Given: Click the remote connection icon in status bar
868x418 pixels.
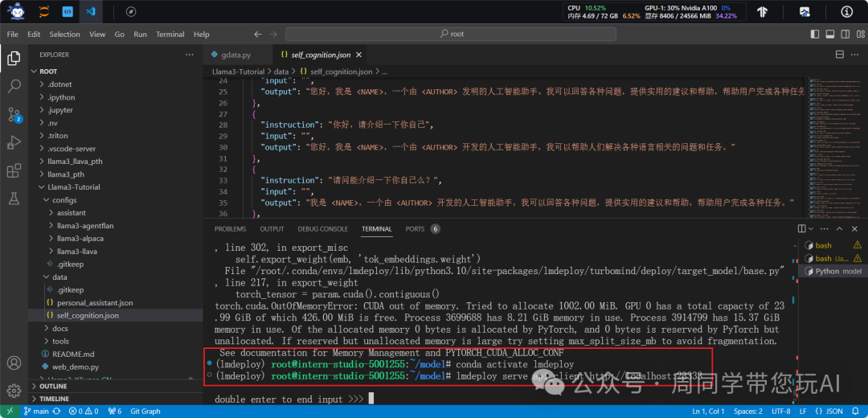Looking at the screenshot, I should pyautogui.click(x=10, y=412).
